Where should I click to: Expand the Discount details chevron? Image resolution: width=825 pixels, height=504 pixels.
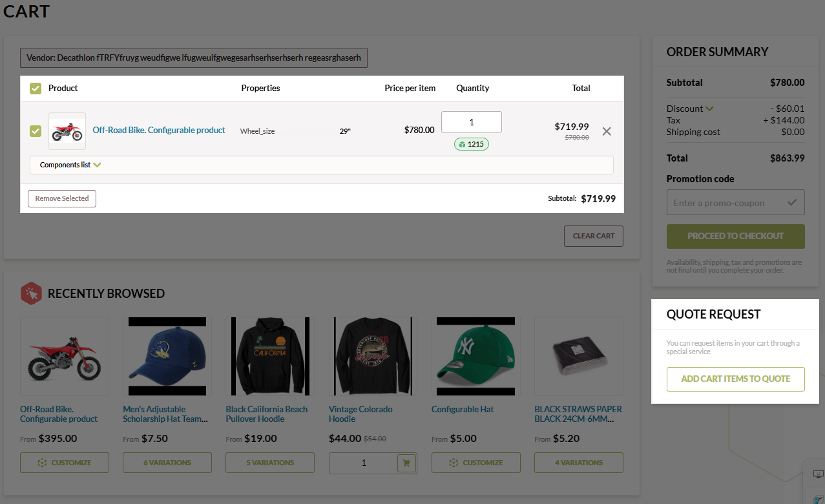pyautogui.click(x=710, y=109)
